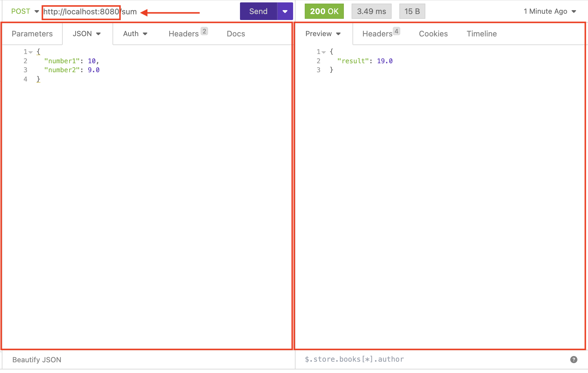Open the request Headers tab
This screenshot has width=588, height=373.
coord(187,34)
